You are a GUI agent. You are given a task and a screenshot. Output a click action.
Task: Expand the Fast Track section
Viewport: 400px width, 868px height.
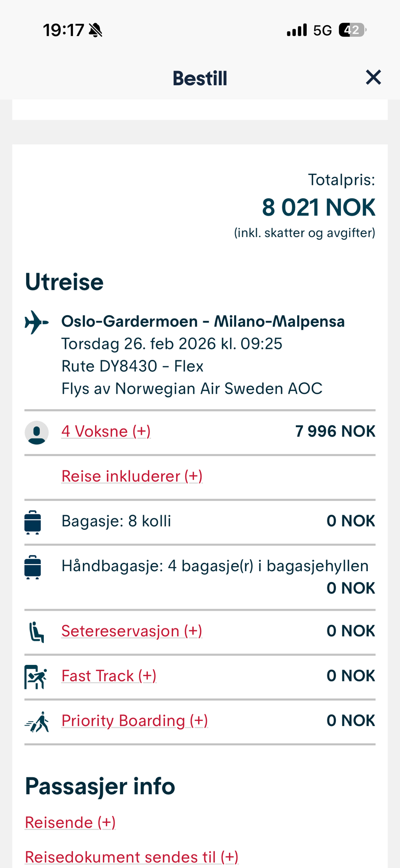coord(109,676)
